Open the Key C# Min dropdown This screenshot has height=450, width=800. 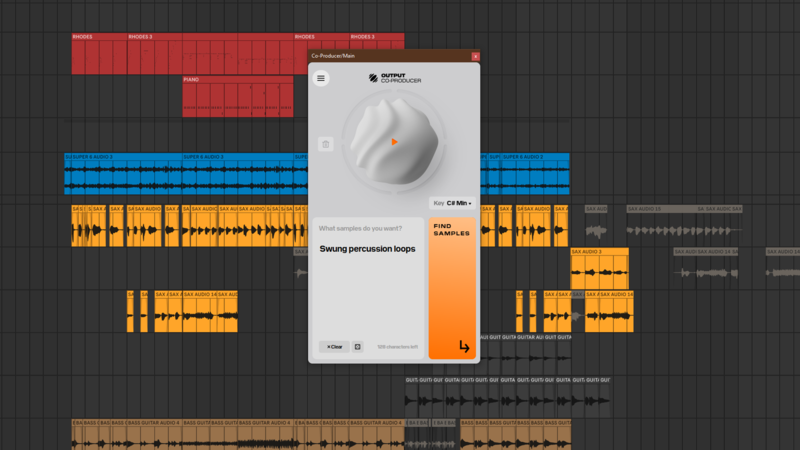[x=452, y=203]
